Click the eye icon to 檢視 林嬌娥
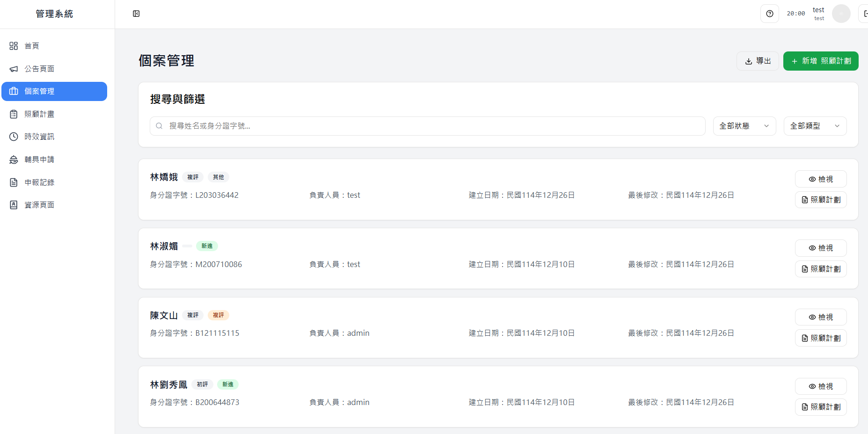This screenshot has width=868, height=434. [812, 179]
